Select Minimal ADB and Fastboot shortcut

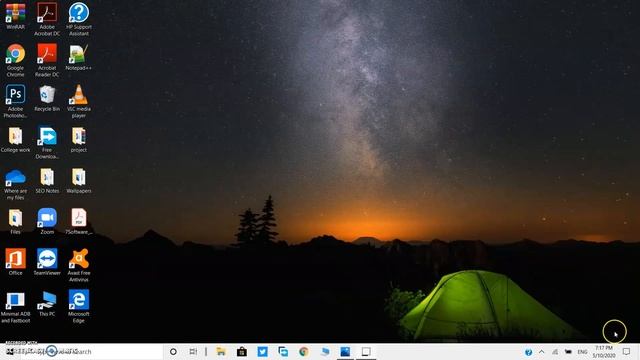[x=16, y=307]
